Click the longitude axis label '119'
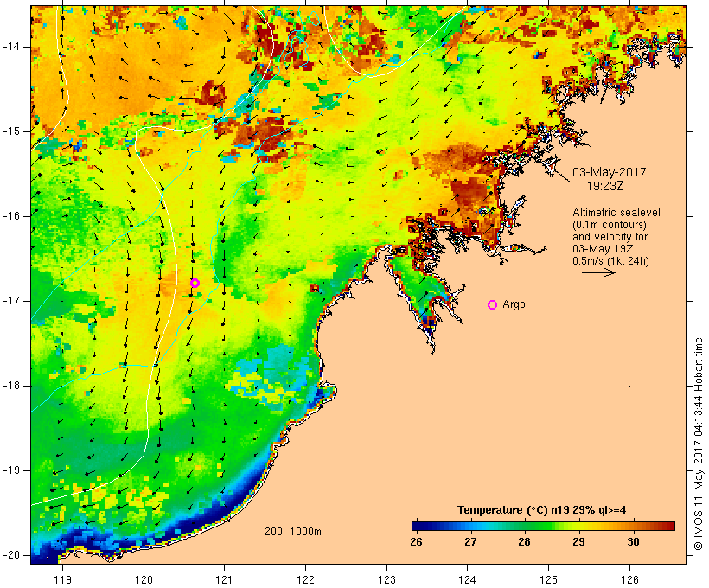The height and width of the screenshot is (588, 709). [x=62, y=579]
